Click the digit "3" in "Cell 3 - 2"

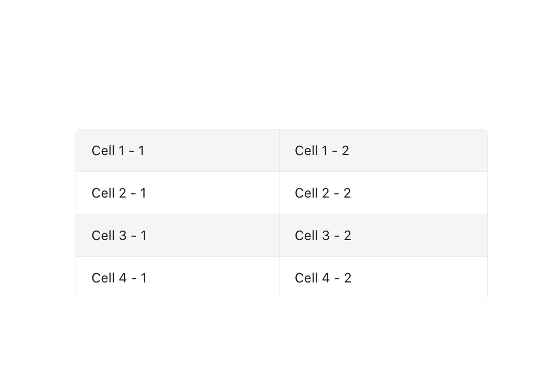(326, 235)
